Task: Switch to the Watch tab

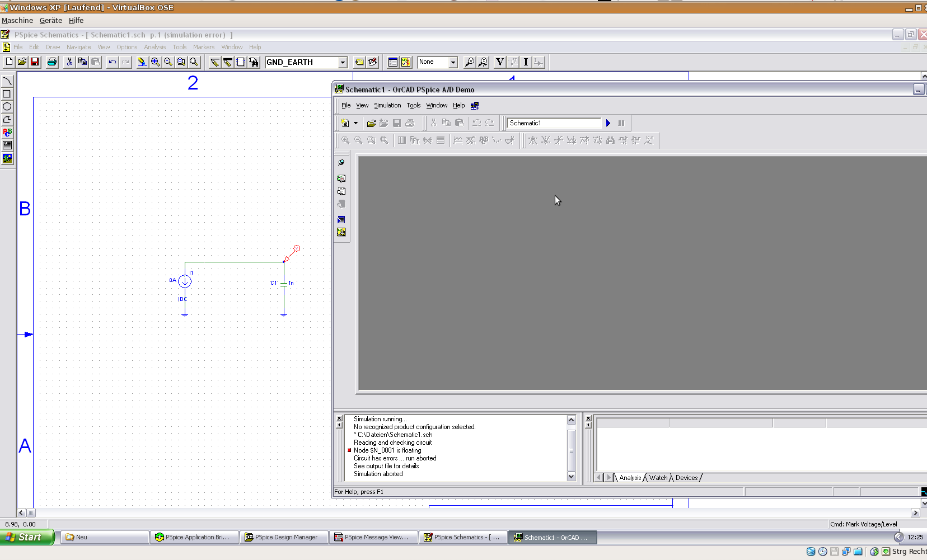Action: tap(658, 478)
